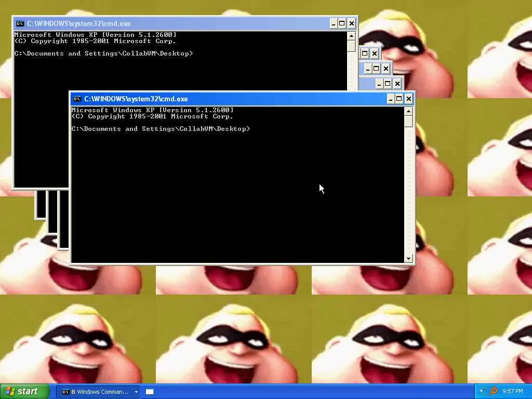Screen dimensions: 532x399
Task: Click the Desktop> prompt line in the back cmd window
Action: 104,54
